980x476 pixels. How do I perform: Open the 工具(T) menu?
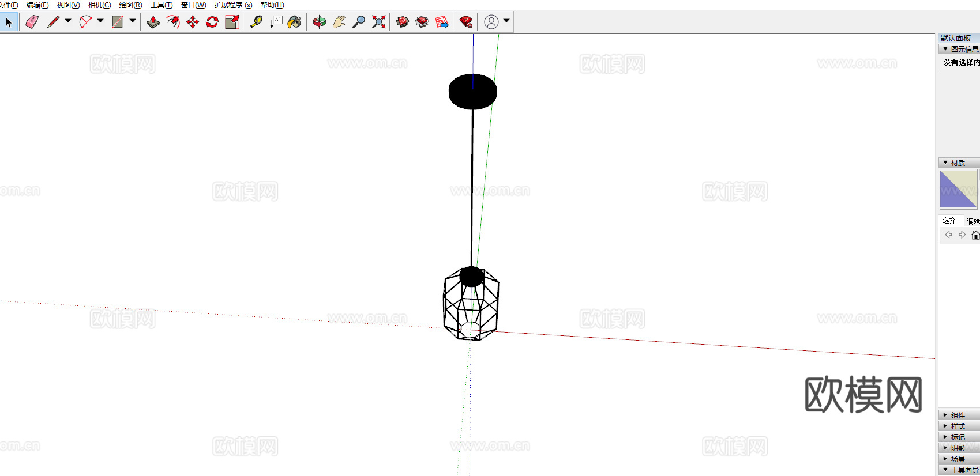point(162,5)
